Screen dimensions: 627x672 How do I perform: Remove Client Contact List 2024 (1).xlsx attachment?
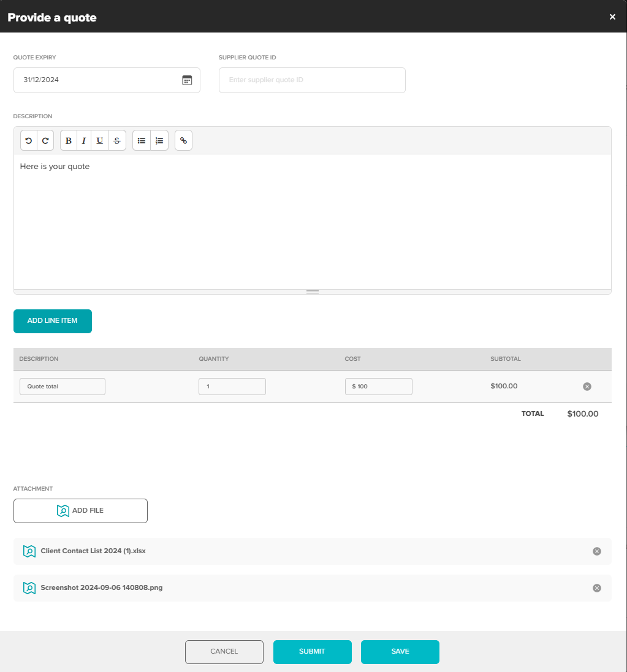pyautogui.click(x=596, y=551)
